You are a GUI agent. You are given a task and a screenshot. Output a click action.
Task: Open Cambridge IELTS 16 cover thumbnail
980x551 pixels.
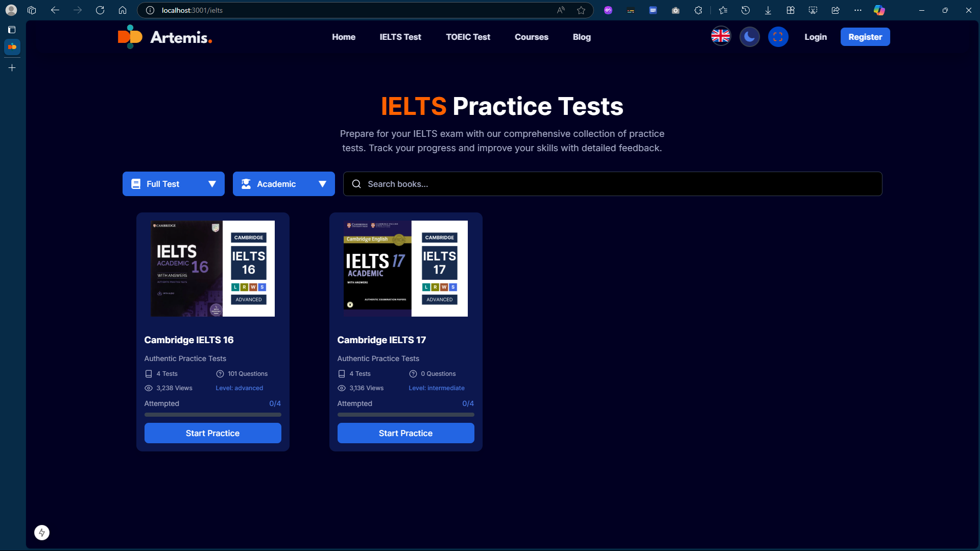pos(212,269)
